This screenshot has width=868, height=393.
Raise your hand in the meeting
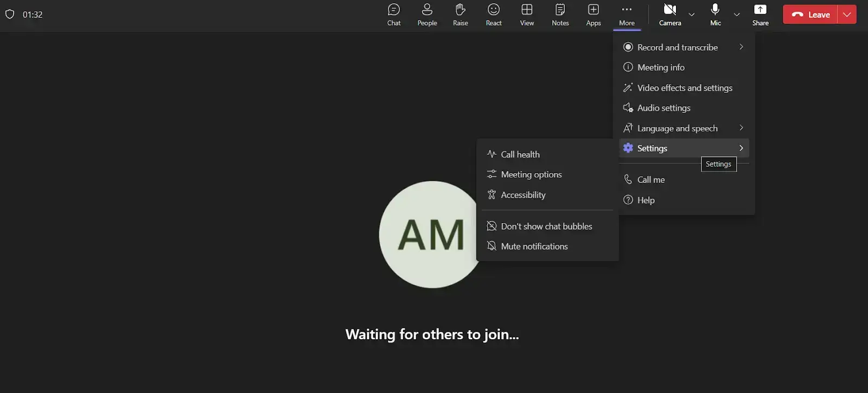[460, 15]
